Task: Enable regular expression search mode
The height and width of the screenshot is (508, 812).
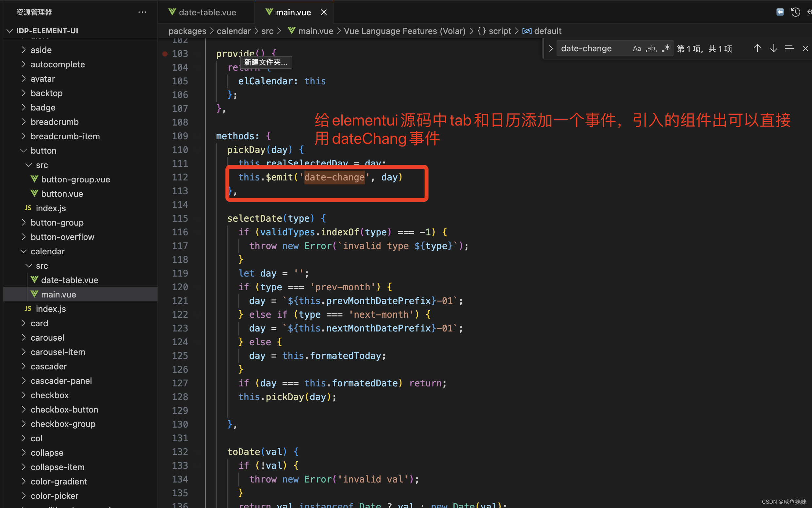Action: click(x=665, y=48)
